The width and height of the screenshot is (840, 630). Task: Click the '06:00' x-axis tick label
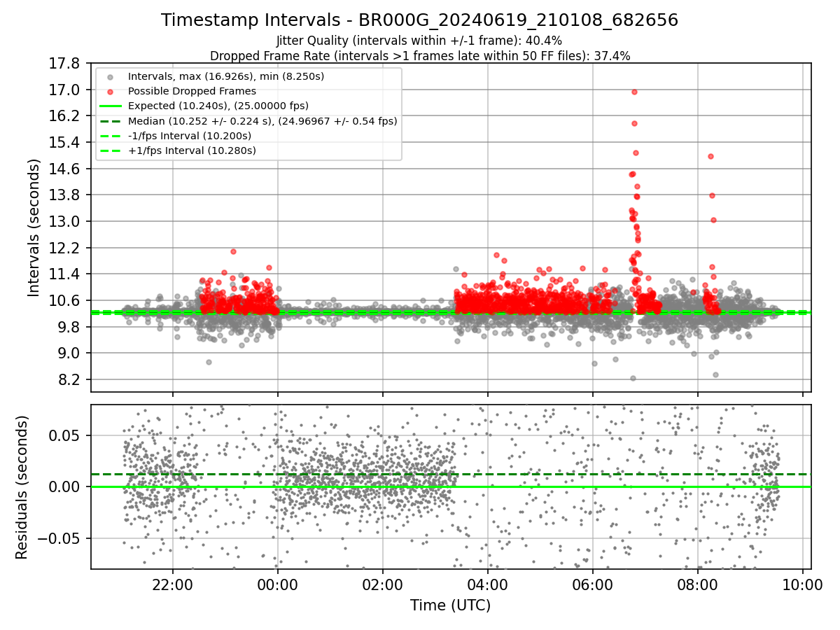[x=593, y=584]
